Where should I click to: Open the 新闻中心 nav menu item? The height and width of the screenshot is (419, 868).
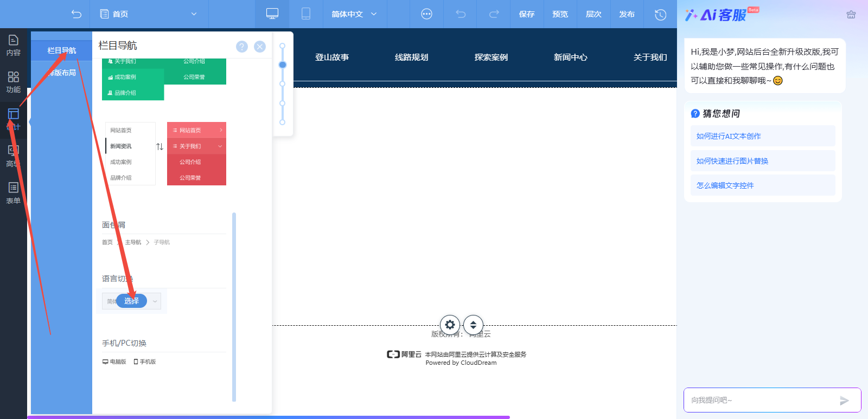click(571, 57)
